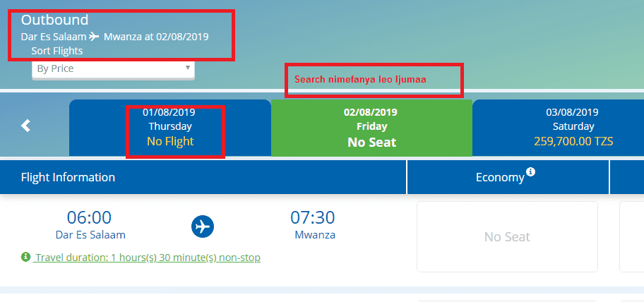Click the 07:30 arrival time at Mwanza

(x=313, y=217)
